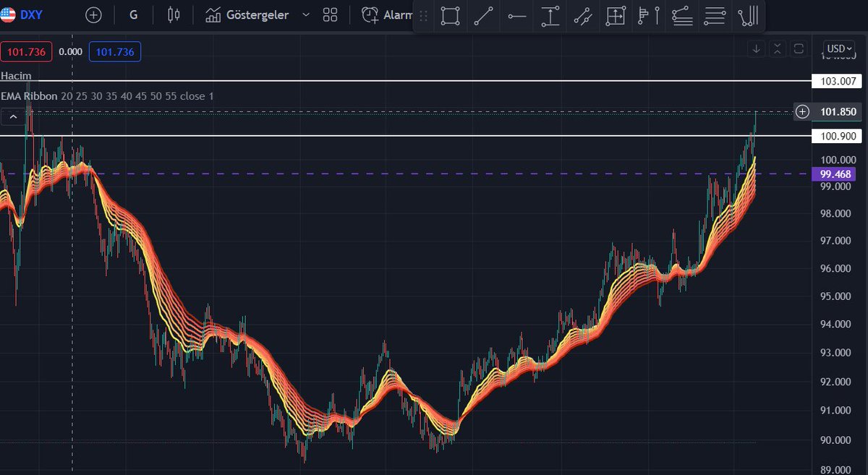Select the horizontal ray drawing tool

tap(516, 16)
